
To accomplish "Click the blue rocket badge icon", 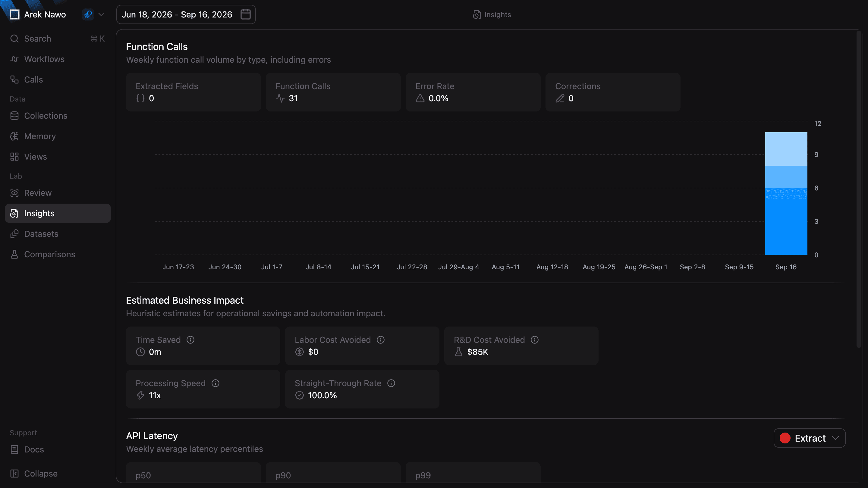I will pos(88,14).
